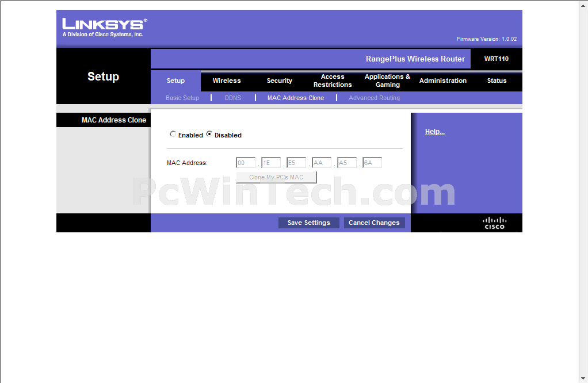Click the Save Settings button
Image resolution: width=588 pixels, height=383 pixels.
[x=308, y=223]
